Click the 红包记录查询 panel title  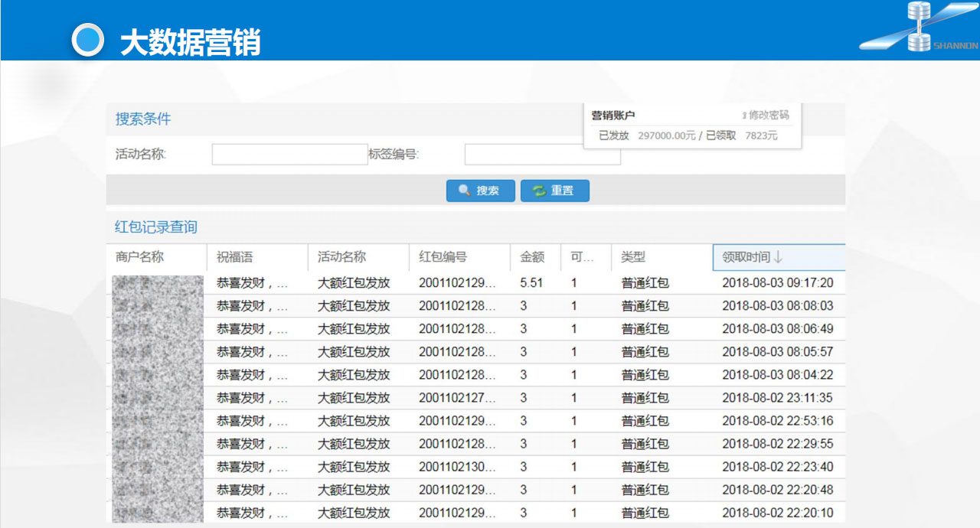(156, 227)
